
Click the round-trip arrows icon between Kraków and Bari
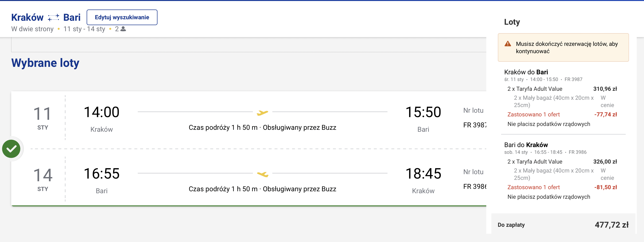click(x=54, y=18)
